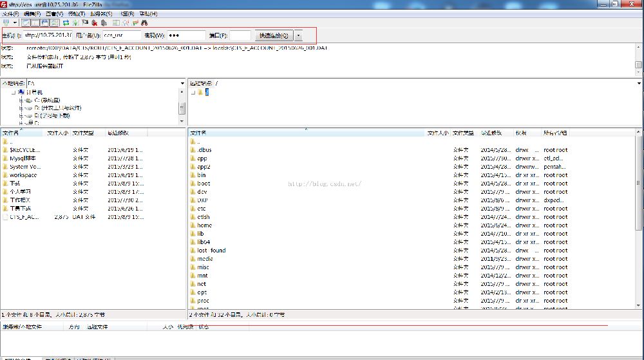The height and width of the screenshot is (360, 644).
Task: Select the remote boot folder
Action: point(204,184)
